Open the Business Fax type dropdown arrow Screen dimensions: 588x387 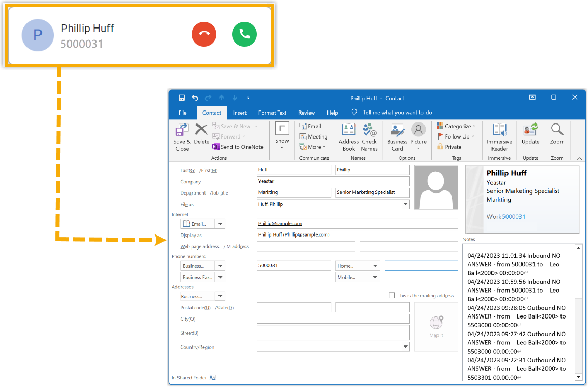(220, 277)
